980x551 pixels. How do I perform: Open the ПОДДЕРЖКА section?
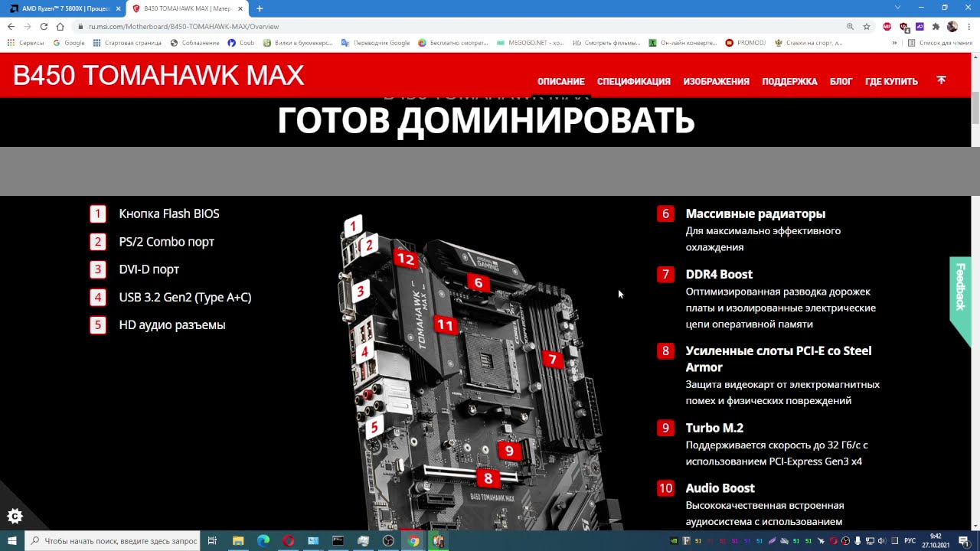click(x=789, y=81)
